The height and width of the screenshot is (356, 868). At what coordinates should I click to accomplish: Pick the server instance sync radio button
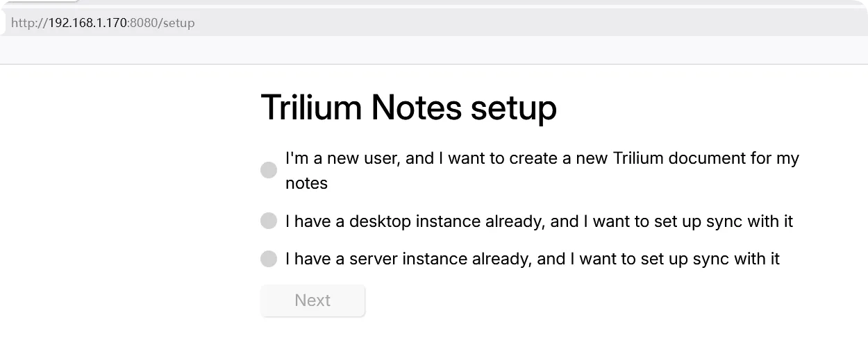(269, 259)
